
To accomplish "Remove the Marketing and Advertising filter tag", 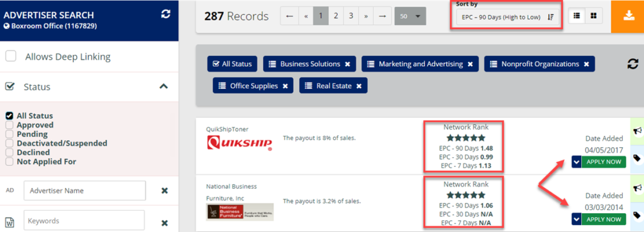I will 470,64.
